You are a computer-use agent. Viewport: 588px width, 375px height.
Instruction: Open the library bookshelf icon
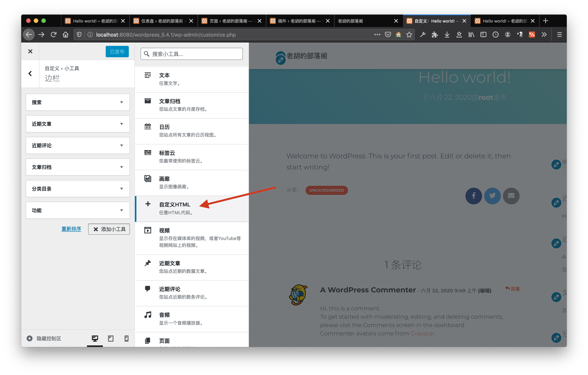(471, 35)
